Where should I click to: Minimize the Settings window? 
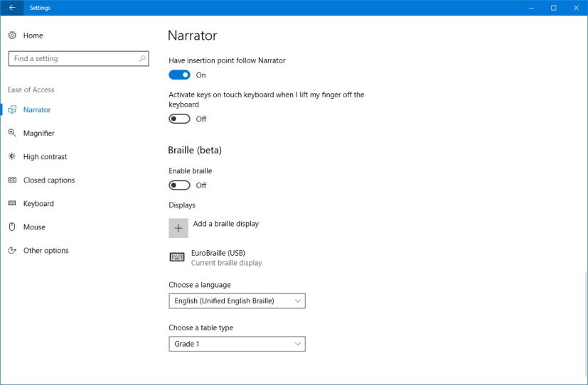pyautogui.click(x=531, y=8)
